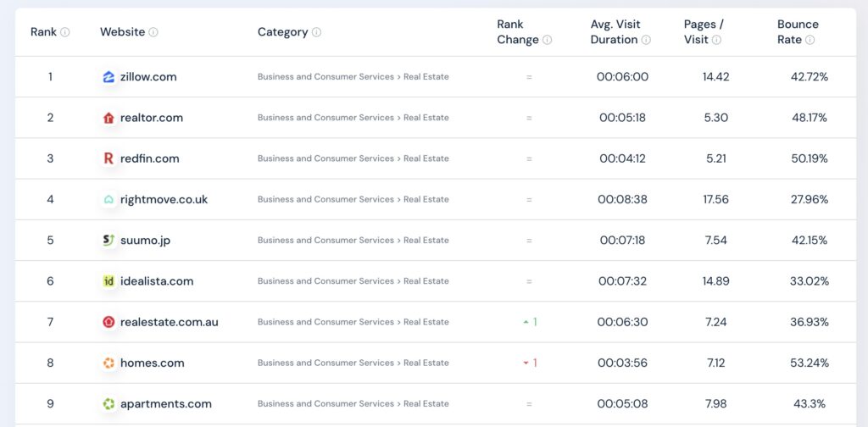Open the zillow.com website link

148,77
